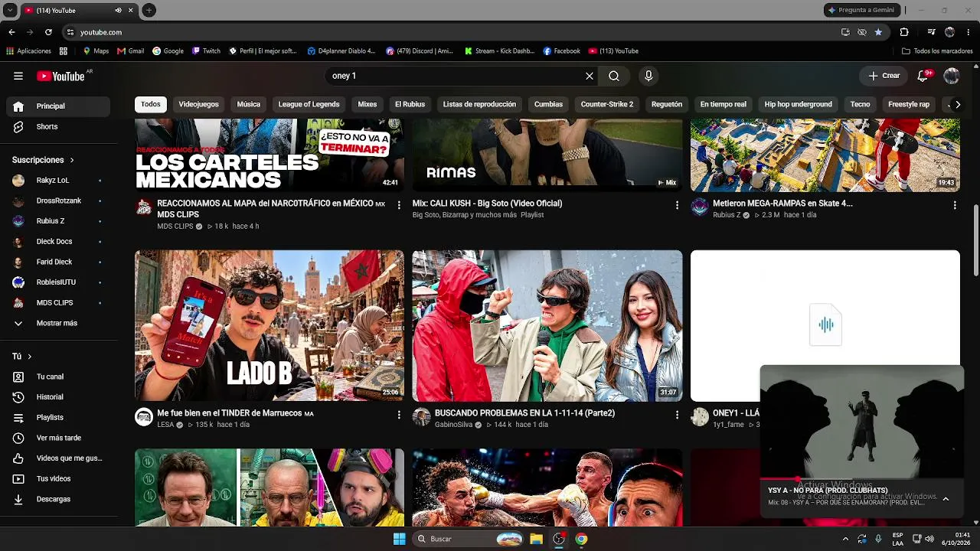Click the mini player progress bar
The width and height of the screenshot is (980, 551).
click(x=861, y=480)
